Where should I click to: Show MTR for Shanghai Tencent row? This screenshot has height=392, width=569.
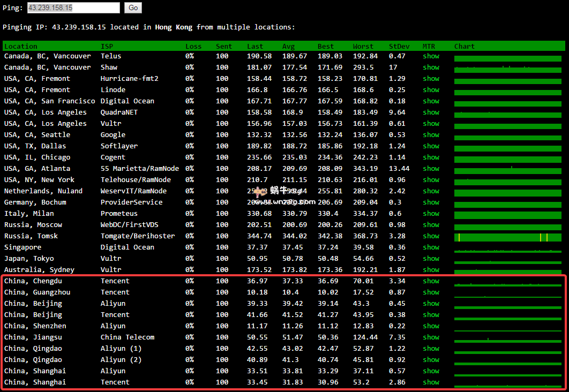point(431,382)
